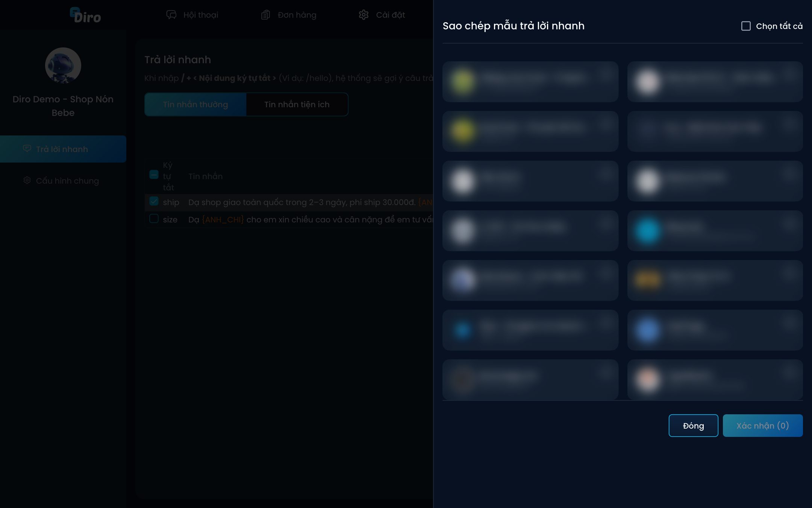Open the 'Đơn hàng' menu item
The width and height of the screenshot is (812, 508).
289,15
